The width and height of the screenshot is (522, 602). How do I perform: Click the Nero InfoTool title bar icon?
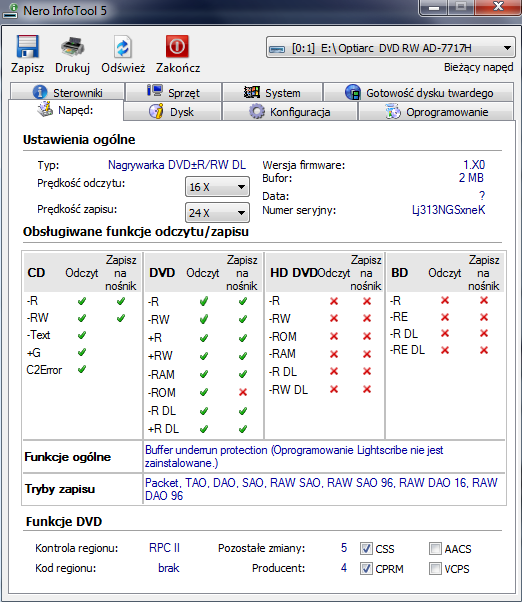(10, 10)
